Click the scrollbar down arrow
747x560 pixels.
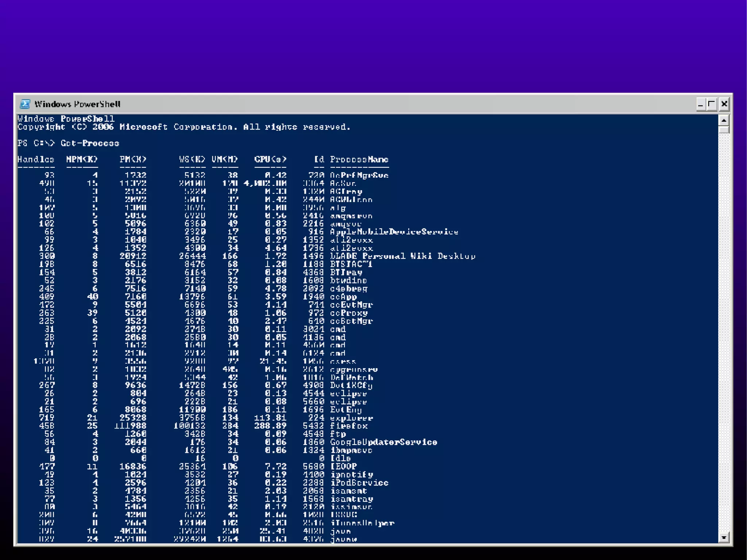pos(724,537)
